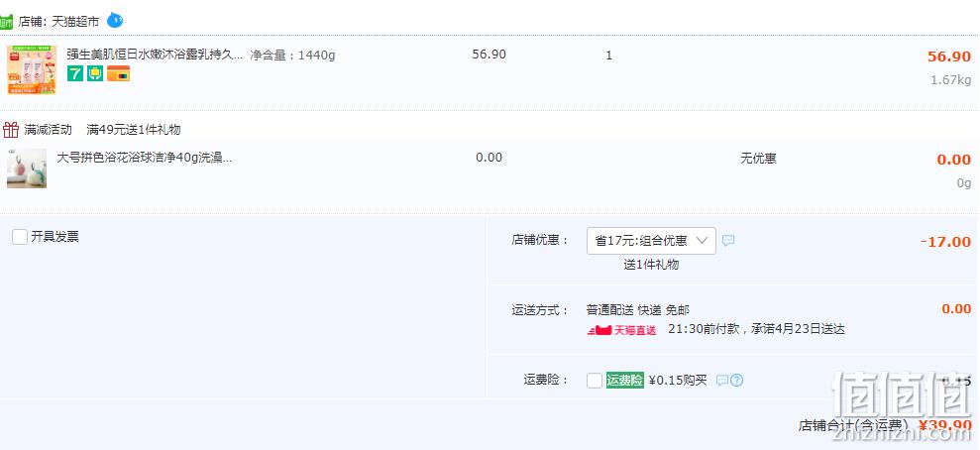The width and height of the screenshot is (980, 450).
Task: Open the bath ball gift thumbnail
Action: coord(27,169)
